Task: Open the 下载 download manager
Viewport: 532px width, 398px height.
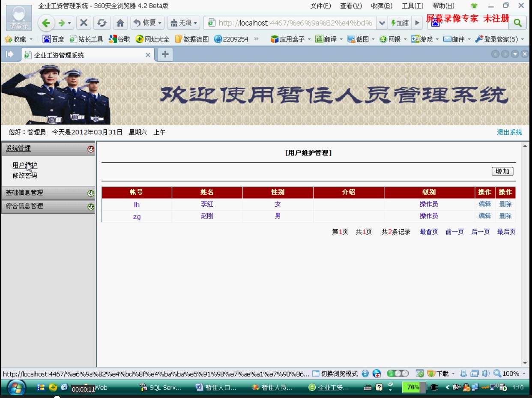Action: pos(441,374)
